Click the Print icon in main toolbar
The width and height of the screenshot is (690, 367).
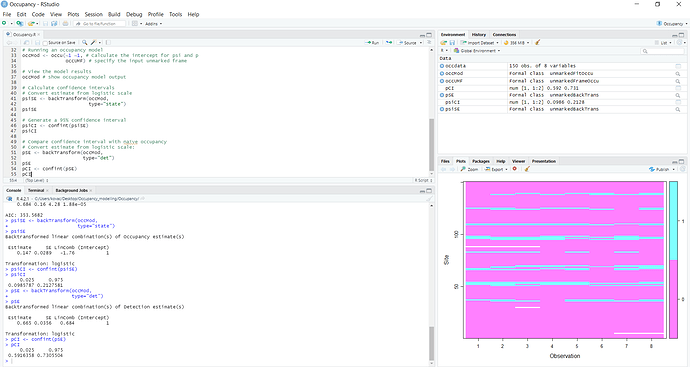click(x=66, y=23)
